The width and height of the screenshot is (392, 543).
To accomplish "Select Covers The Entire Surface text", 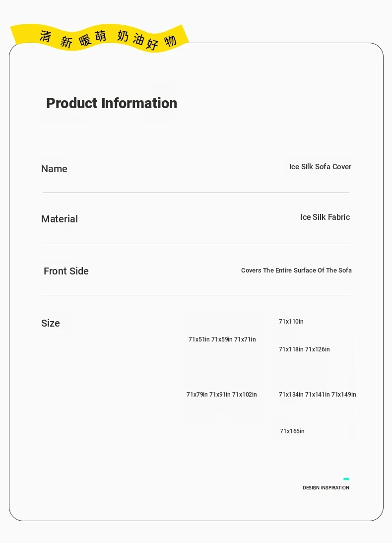I will [x=296, y=270].
